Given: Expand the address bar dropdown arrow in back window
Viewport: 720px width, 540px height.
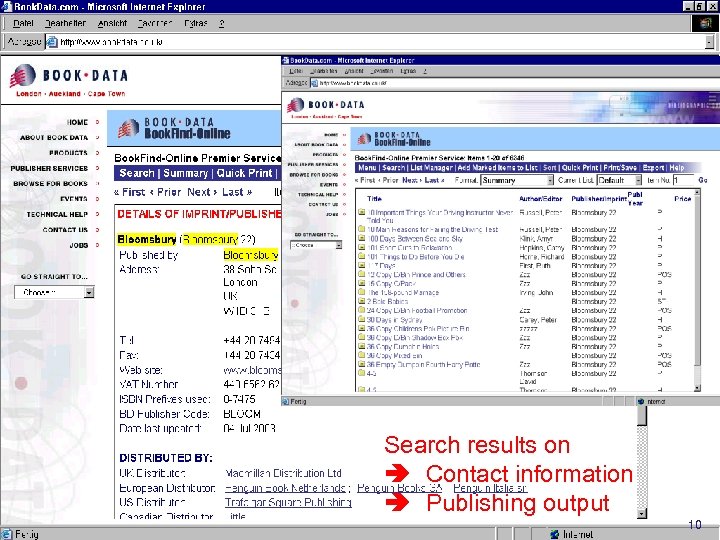Looking at the screenshot, I should [x=709, y=42].
